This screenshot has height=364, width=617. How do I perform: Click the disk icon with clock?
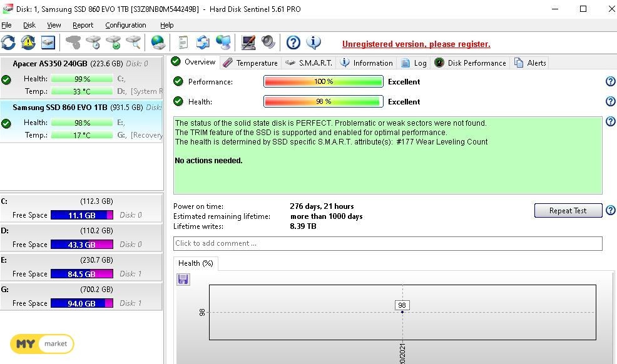coord(94,43)
